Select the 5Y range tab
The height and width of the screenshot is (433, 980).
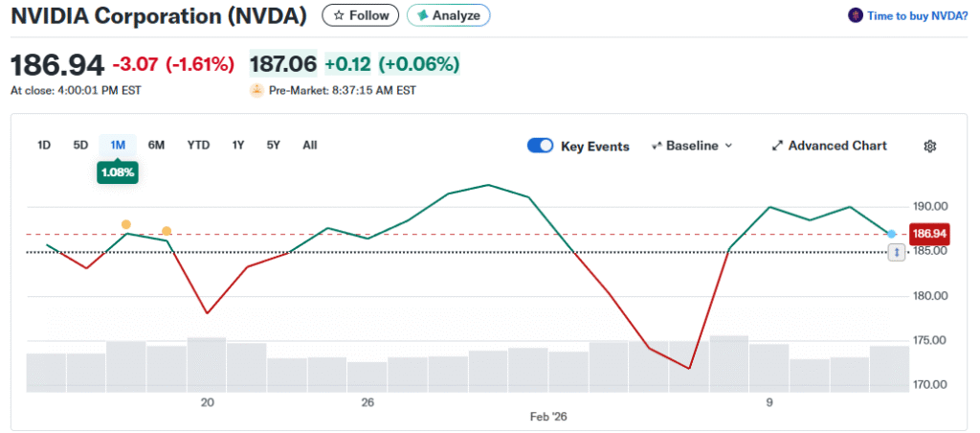[274, 145]
